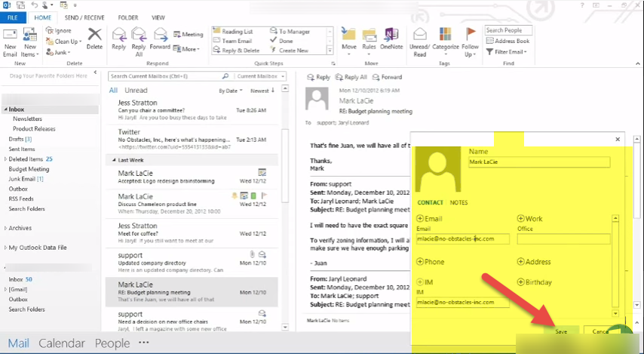Delete the selected message

click(94, 38)
